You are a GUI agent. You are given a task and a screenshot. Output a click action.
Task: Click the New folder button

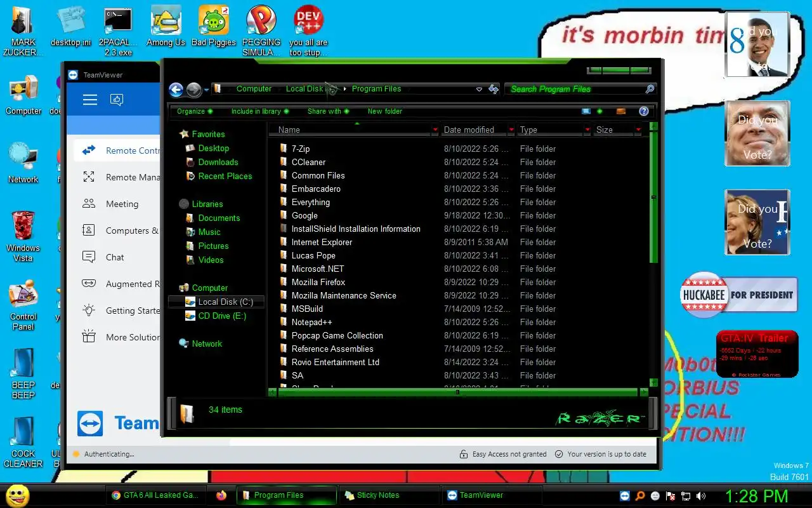(x=384, y=111)
